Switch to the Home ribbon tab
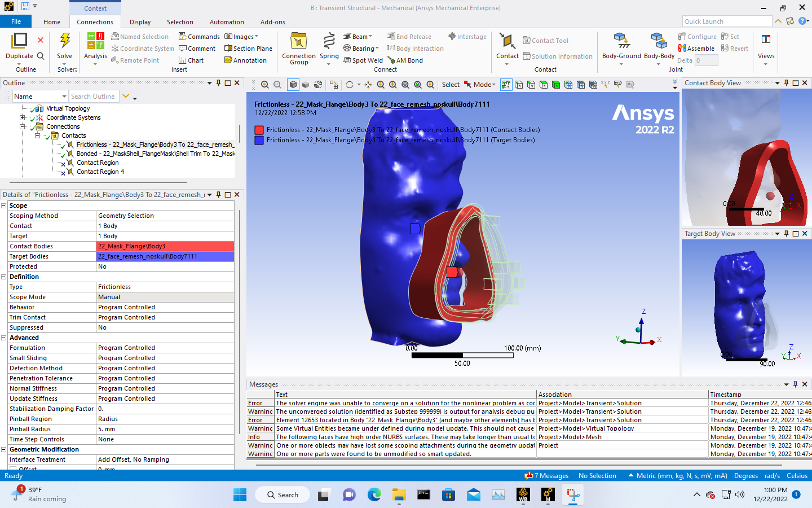 (x=52, y=22)
